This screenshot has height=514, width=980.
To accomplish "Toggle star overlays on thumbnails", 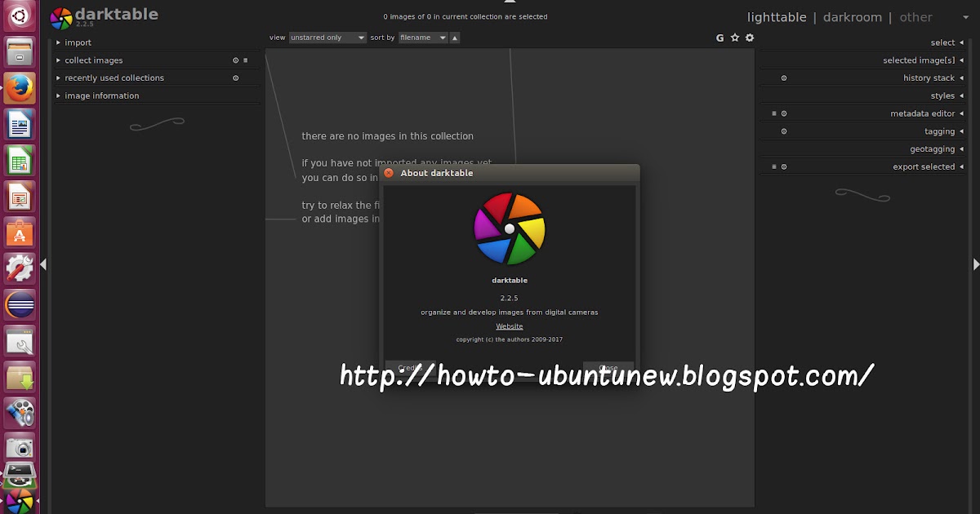I will 735,38.
